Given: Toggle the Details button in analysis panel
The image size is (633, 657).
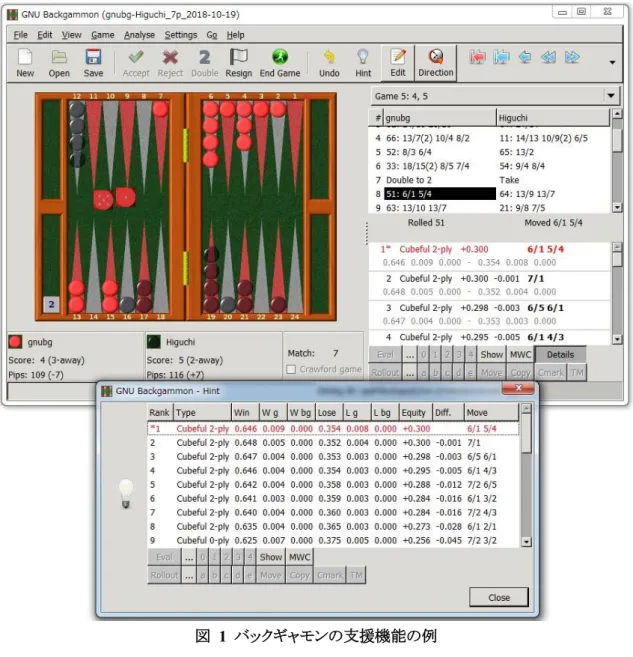Looking at the screenshot, I should point(560,354).
